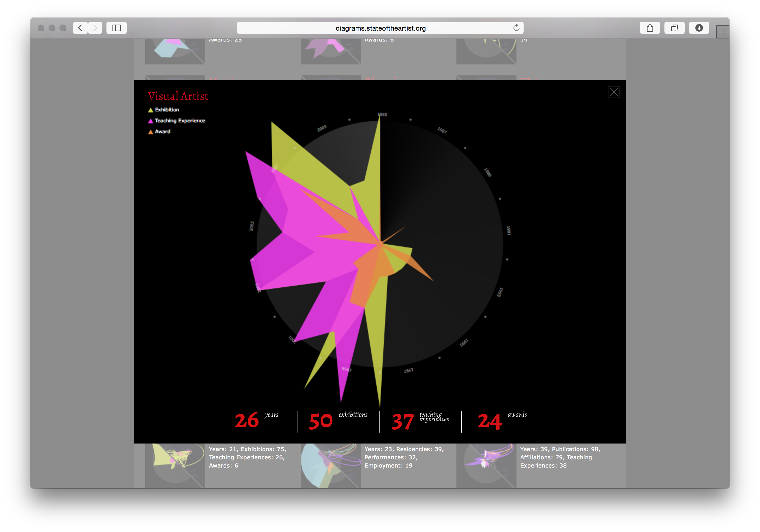
Task: Open thumbnail with Publications: 98 diagram
Action: [x=486, y=465]
